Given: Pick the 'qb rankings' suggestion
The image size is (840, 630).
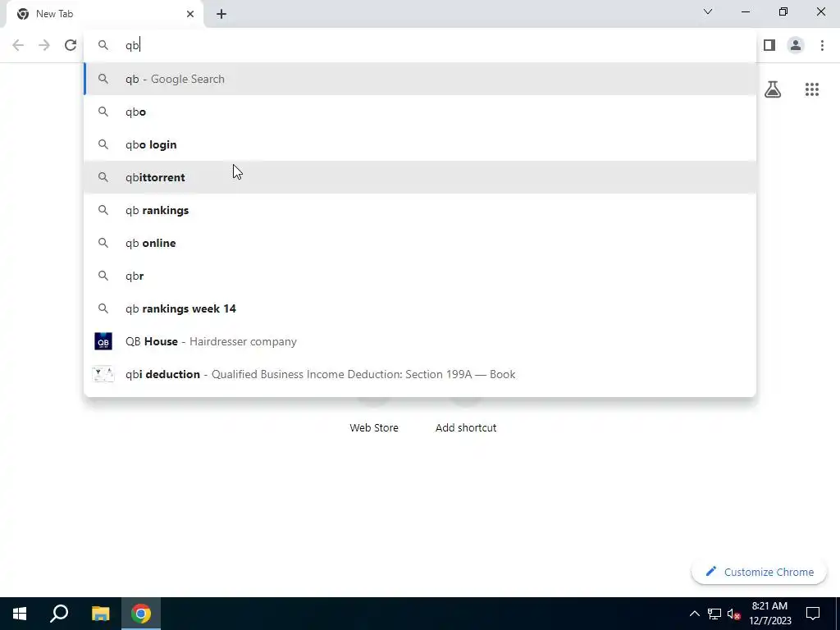Looking at the screenshot, I should 419,210.
